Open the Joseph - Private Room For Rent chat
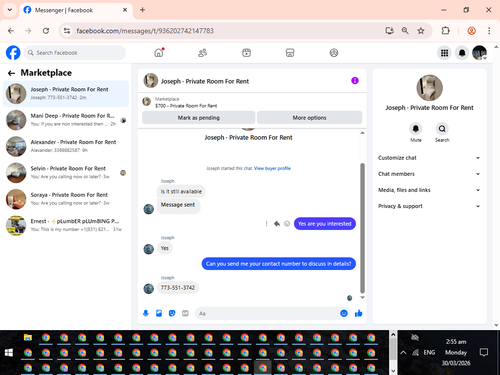This screenshot has width=500, height=375. (66, 94)
